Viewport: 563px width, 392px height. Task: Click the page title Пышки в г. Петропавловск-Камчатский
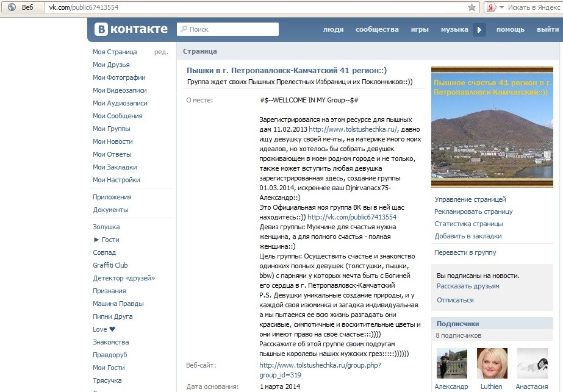287,70
